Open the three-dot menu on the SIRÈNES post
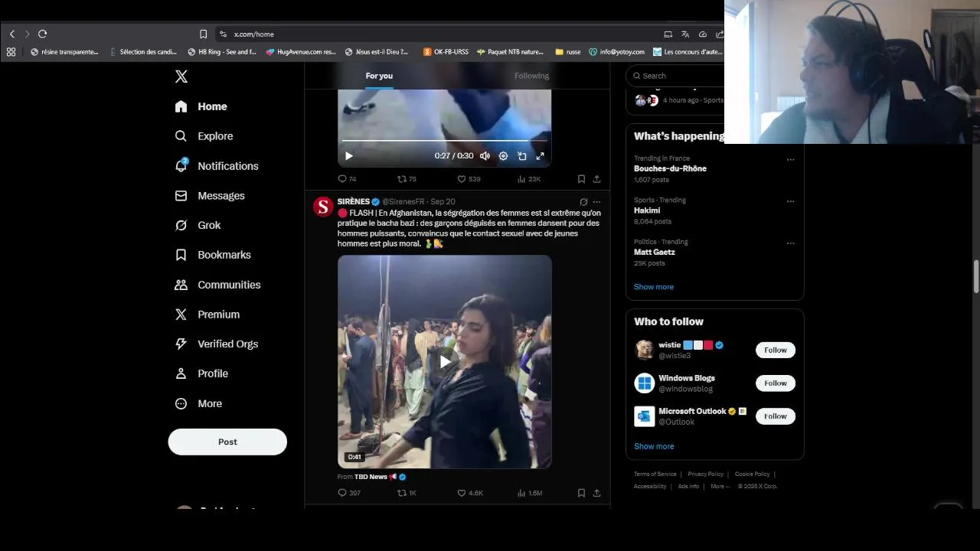The width and height of the screenshot is (980, 551). (596, 202)
